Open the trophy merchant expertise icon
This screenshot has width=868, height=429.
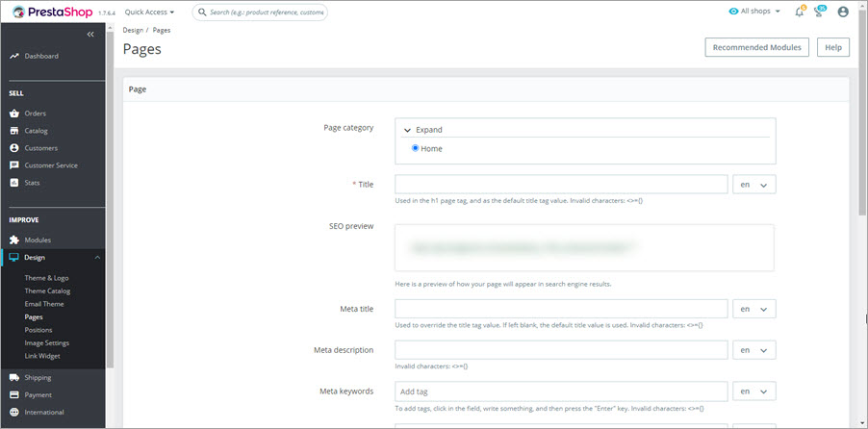pos(820,12)
